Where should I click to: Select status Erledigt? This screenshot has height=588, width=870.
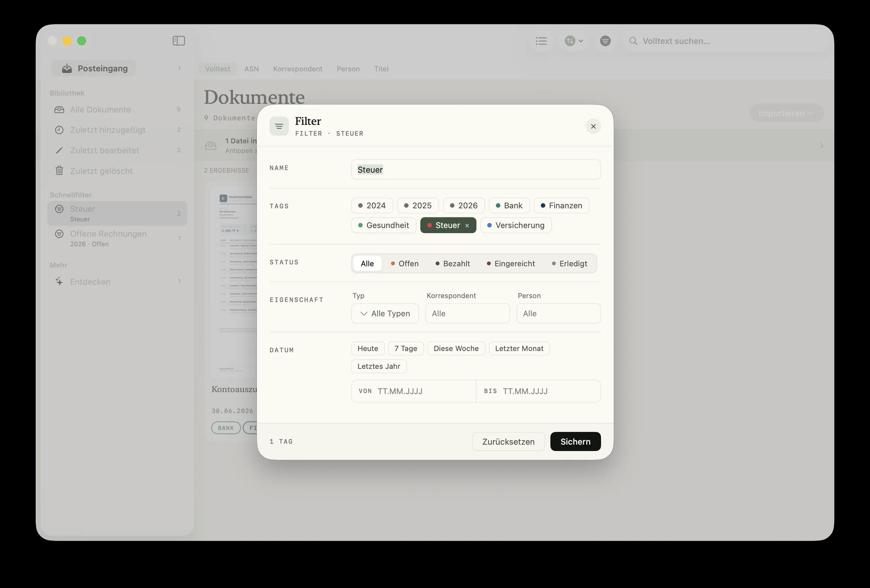[569, 264]
